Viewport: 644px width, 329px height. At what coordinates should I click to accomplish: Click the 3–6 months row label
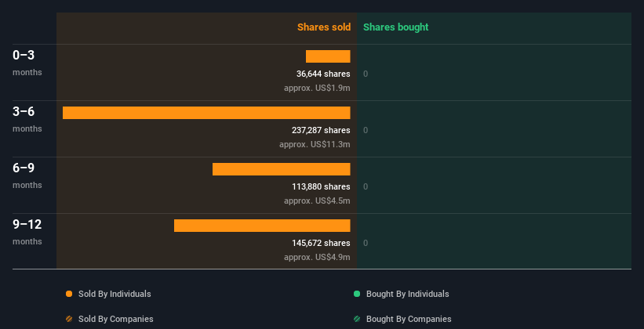pyautogui.click(x=27, y=119)
